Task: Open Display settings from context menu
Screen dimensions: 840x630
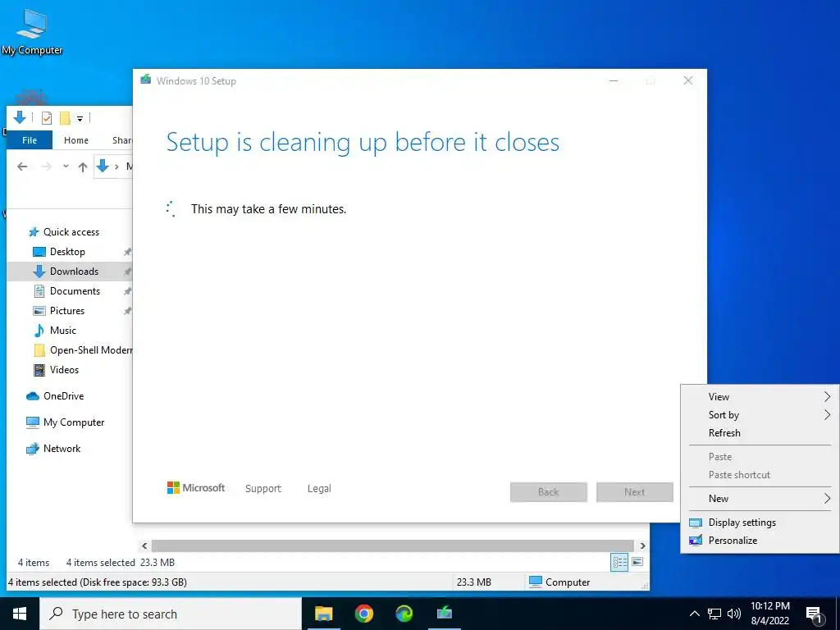Action: click(x=760, y=523)
